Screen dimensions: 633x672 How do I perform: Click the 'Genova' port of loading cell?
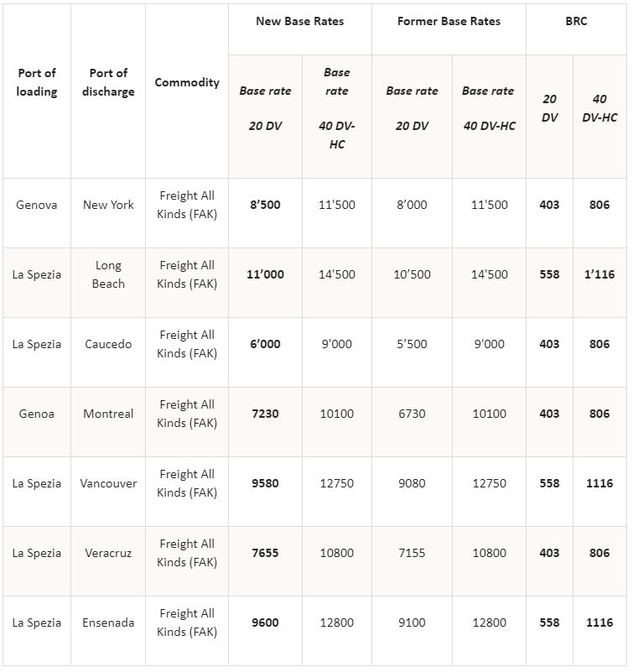(37, 205)
